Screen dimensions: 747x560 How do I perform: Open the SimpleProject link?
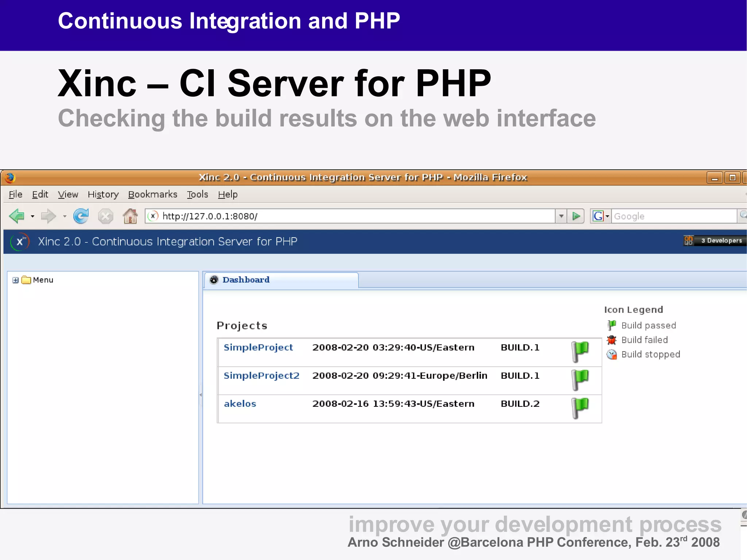[x=258, y=347]
